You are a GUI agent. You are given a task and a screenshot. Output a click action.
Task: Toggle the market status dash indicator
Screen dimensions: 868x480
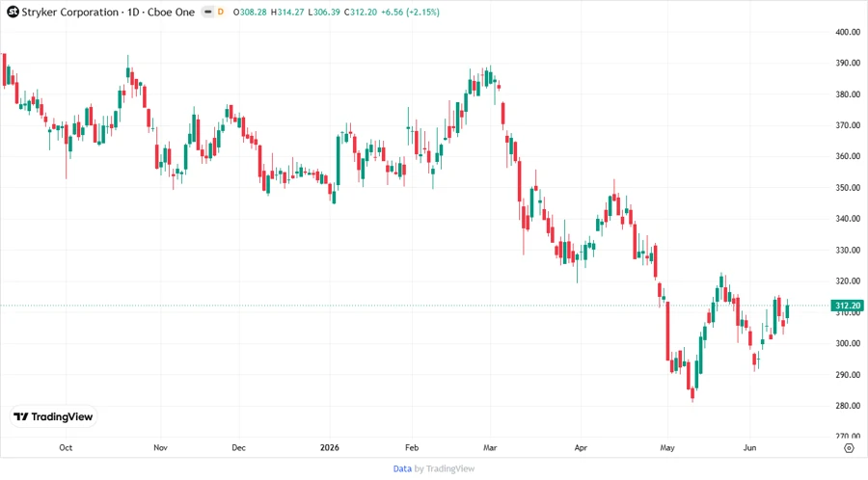(x=207, y=12)
